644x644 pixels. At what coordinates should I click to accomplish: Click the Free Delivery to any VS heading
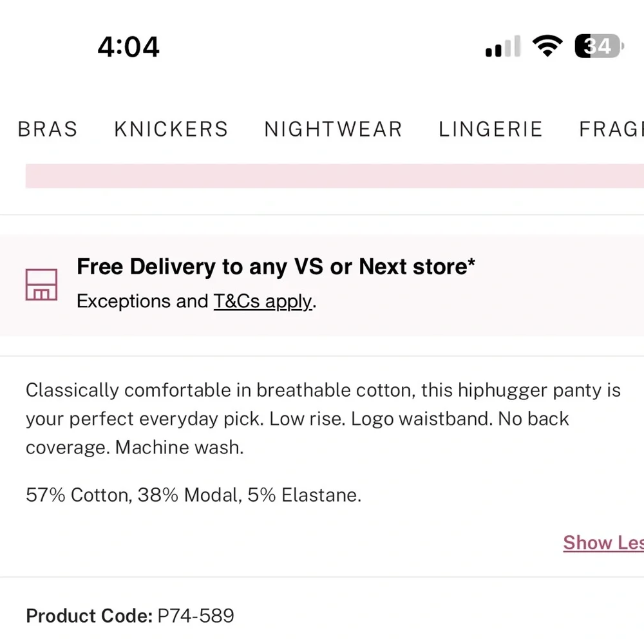pos(276,267)
